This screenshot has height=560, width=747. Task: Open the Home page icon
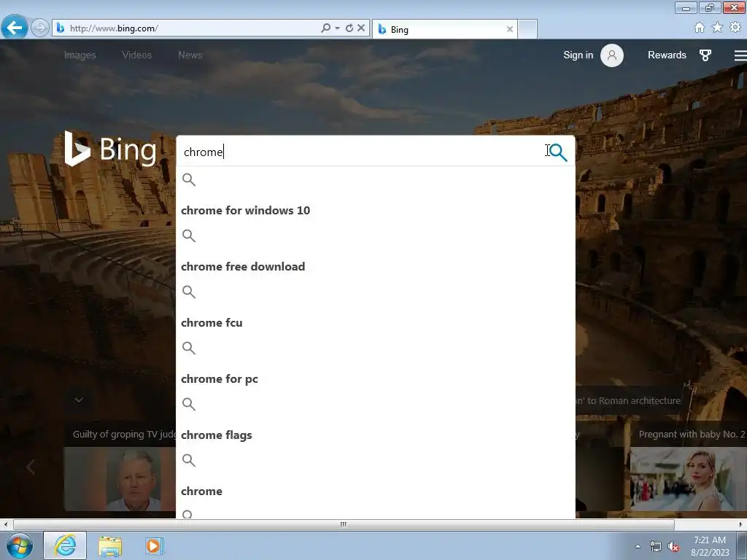click(x=700, y=28)
